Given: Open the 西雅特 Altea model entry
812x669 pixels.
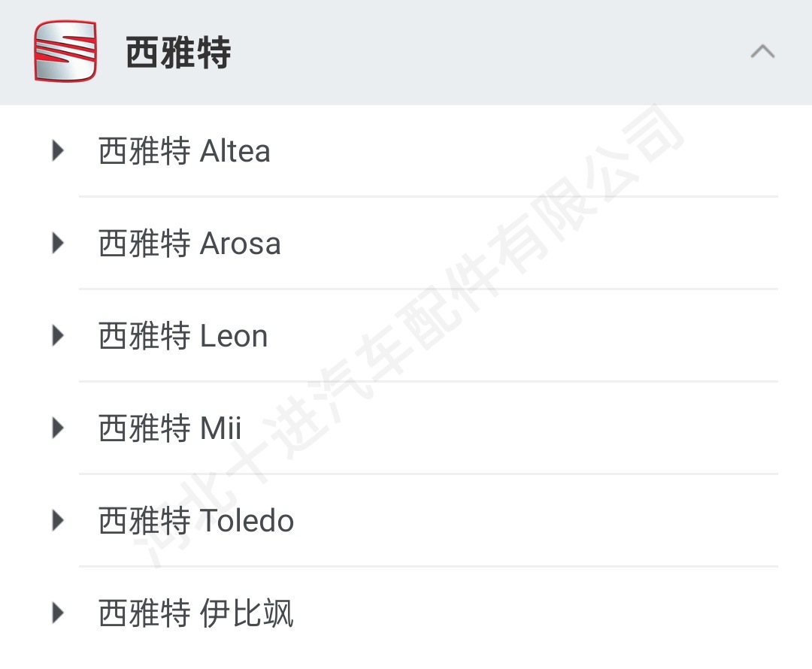Looking at the screenshot, I should [184, 151].
